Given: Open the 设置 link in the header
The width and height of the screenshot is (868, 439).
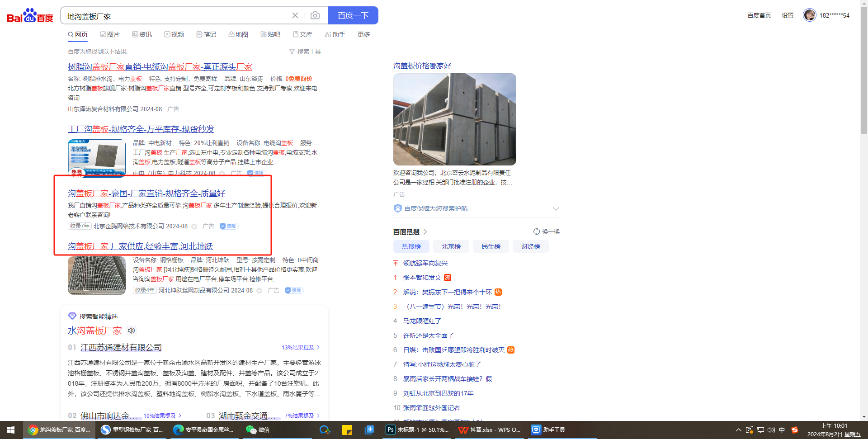Looking at the screenshot, I should coord(788,15).
